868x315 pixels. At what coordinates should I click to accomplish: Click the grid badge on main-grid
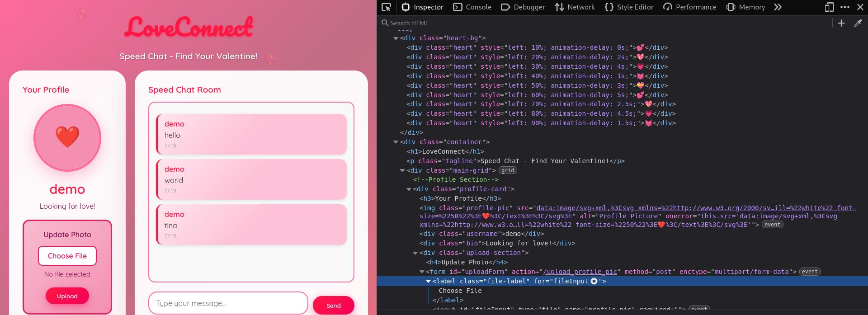click(x=508, y=170)
